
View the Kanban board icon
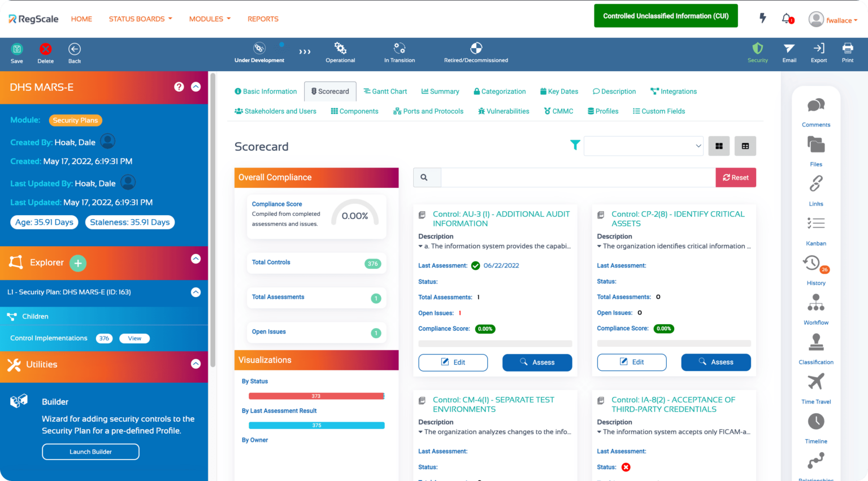(816, 224)
